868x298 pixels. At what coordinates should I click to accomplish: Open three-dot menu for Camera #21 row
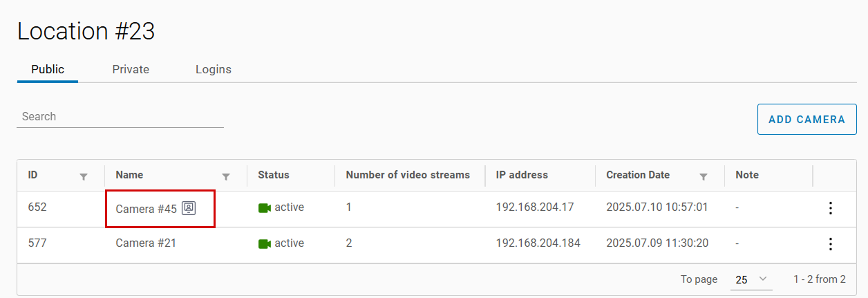(831, 244)
